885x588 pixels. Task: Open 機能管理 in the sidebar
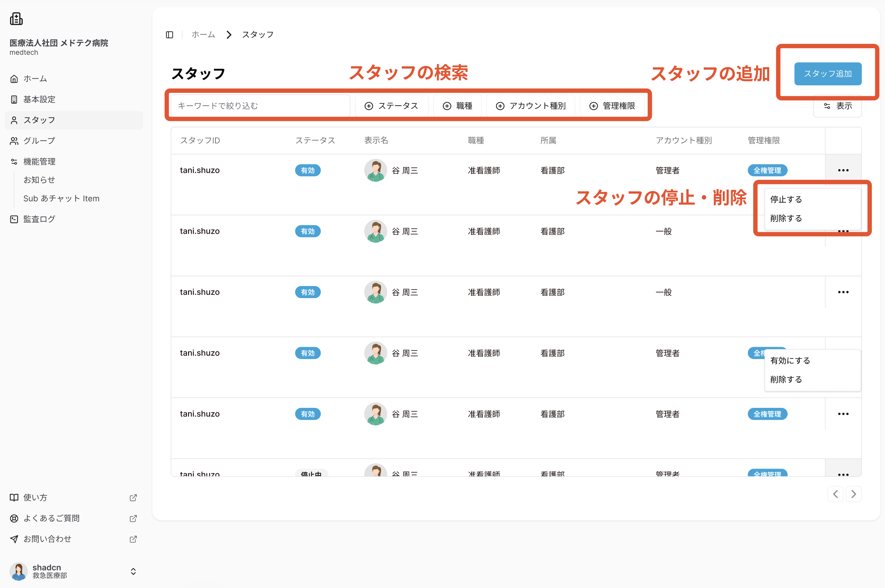[x=74, y=162]
